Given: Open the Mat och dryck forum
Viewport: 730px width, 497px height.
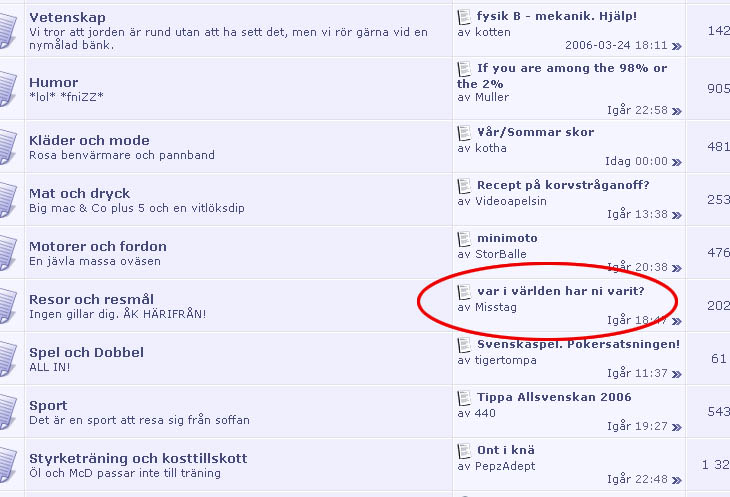Looking at the screenshot, I should (80, 194).
